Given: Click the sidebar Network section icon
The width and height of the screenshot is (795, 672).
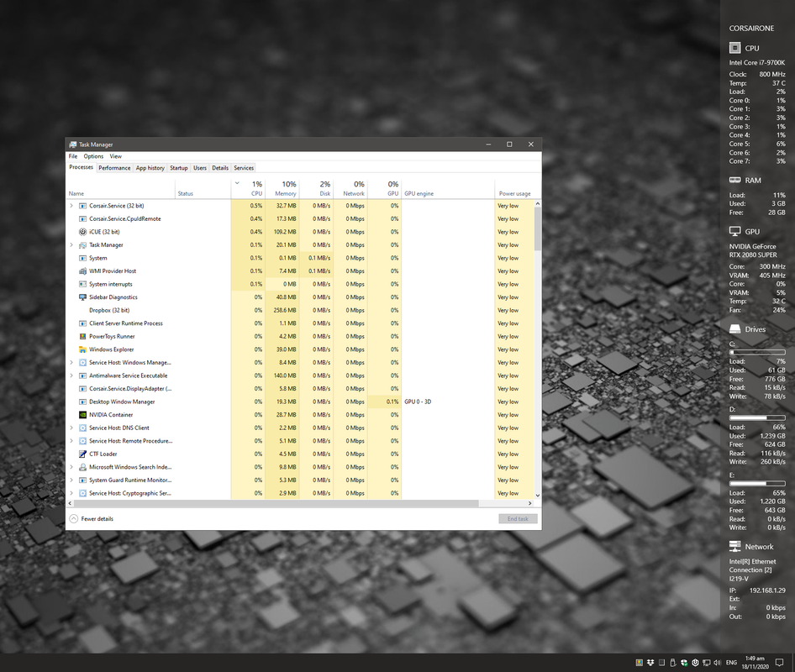Looking at the screenshot, I should coord(734,546).
